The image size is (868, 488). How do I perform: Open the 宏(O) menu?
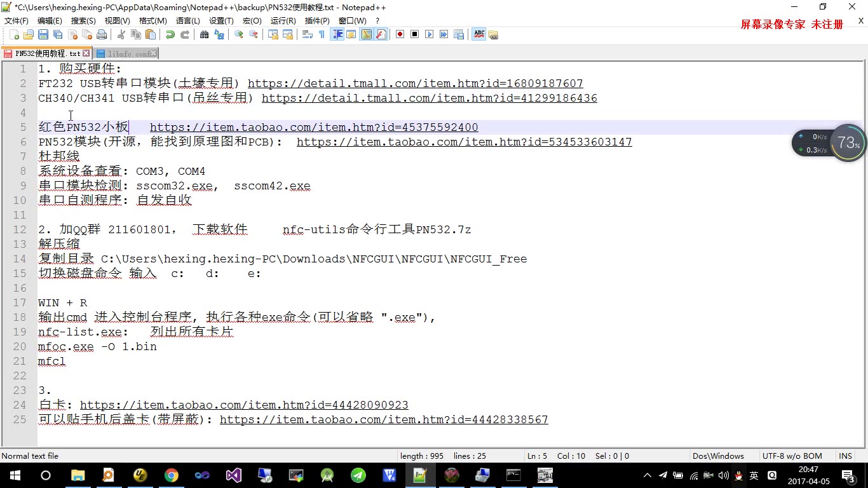252,21
